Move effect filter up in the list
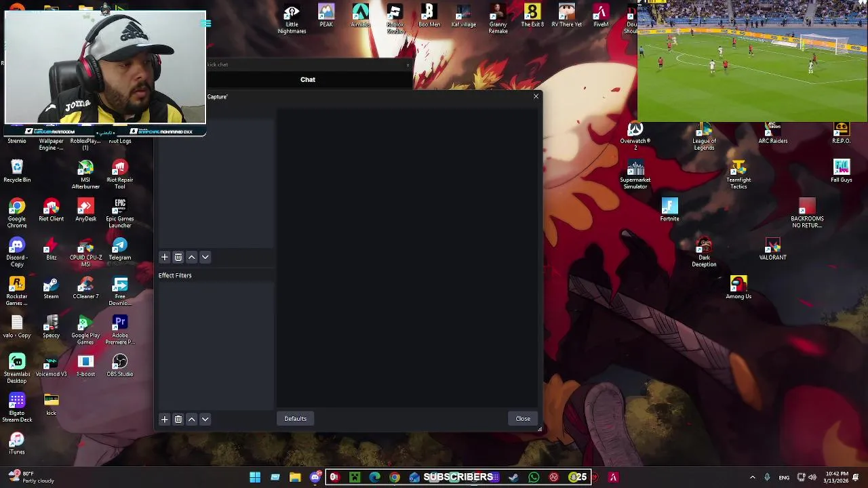Viewport: 868px width, 488px height. [191, 419]
